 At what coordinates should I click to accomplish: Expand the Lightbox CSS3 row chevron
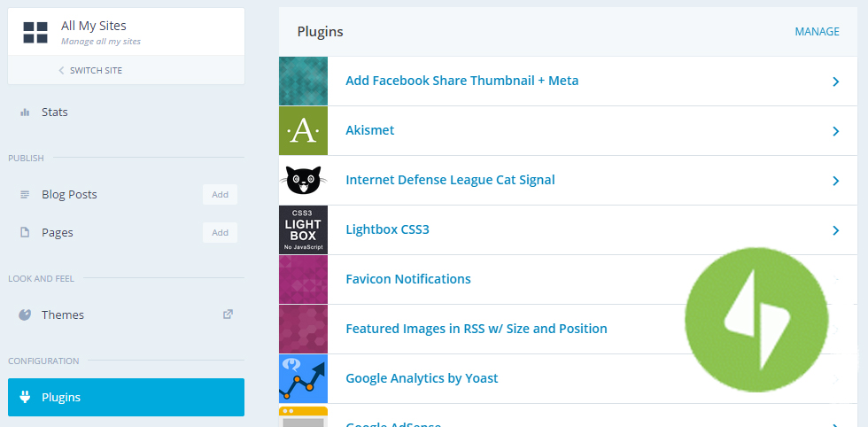pos(836,230)
